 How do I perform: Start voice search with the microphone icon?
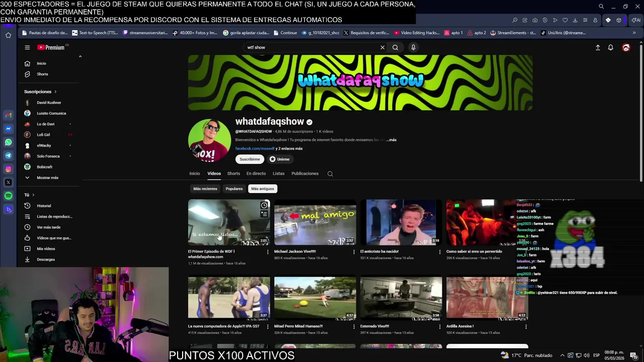[x=413, y=47]
